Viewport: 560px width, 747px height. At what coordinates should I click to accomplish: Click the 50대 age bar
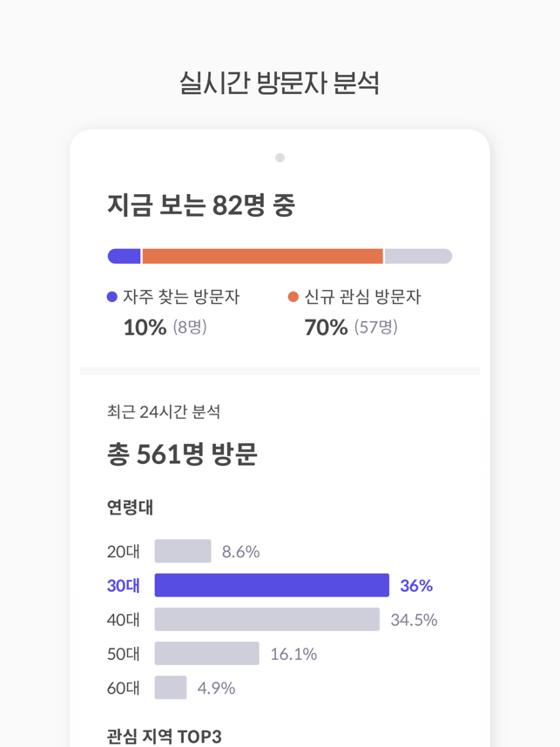click(x=206, y=654)
